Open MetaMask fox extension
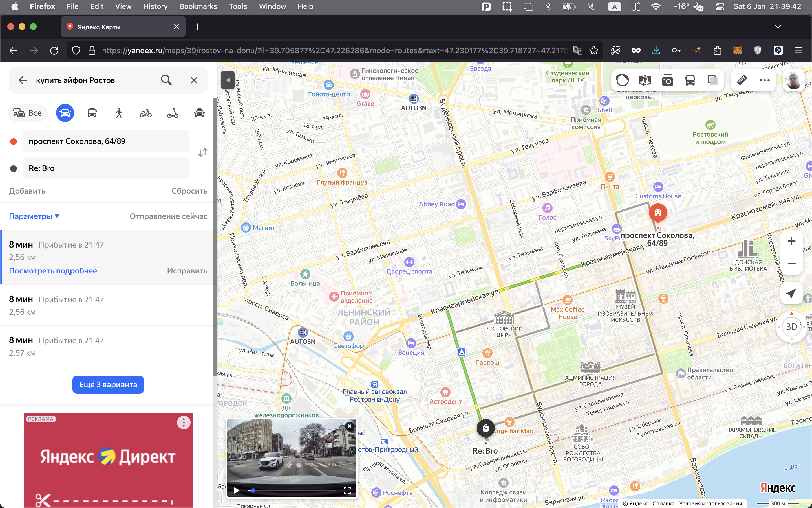812x508 pixels. coord(738,51)
